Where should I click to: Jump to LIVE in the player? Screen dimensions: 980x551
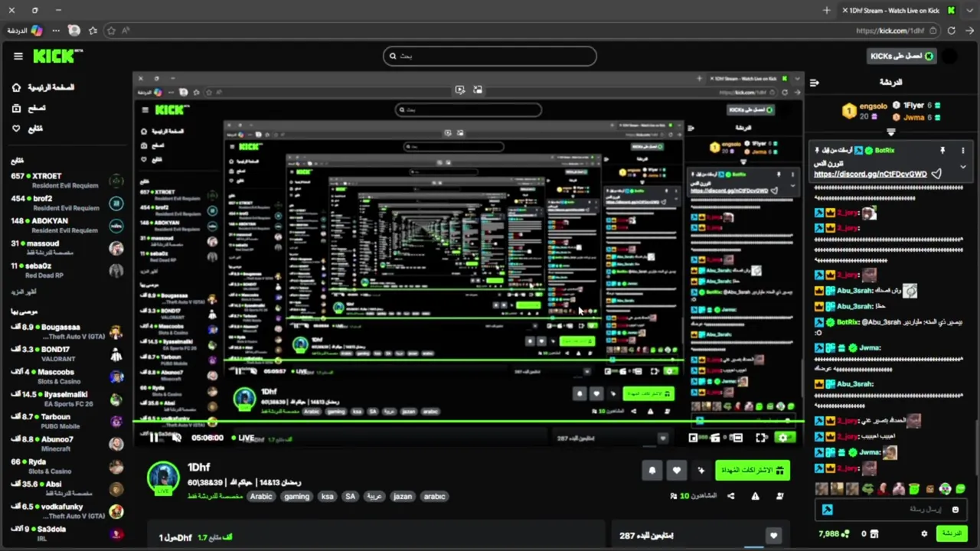[241, 438]
